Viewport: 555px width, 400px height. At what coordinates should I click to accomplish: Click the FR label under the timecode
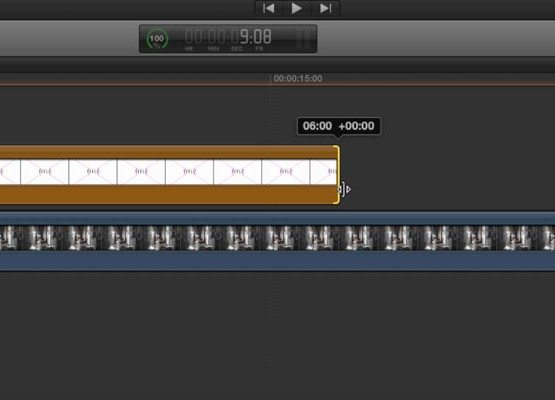pos(259,49)
